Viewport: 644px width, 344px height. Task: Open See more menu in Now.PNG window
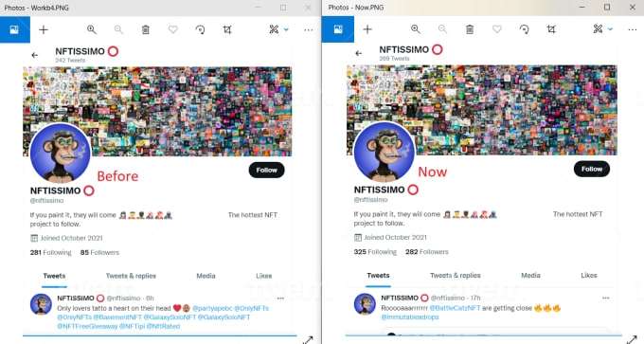coord(633,29)
